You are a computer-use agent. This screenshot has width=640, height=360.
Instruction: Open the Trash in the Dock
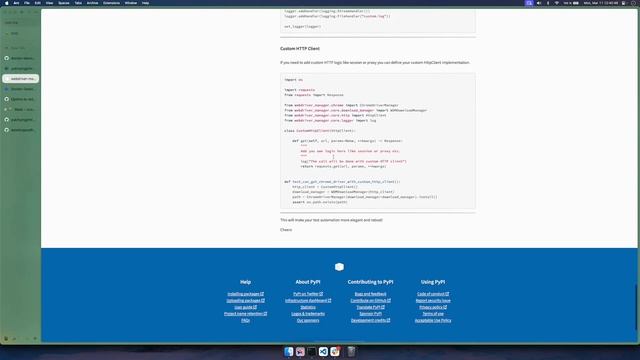351,351
